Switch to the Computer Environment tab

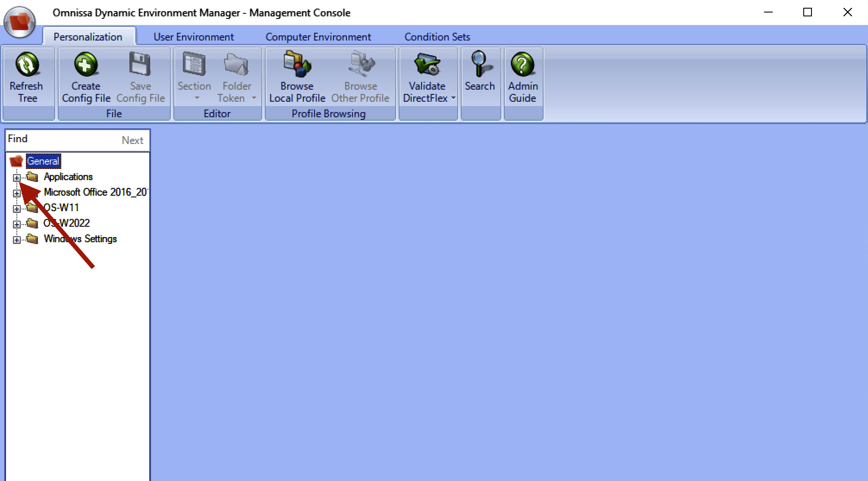click(x=318, y=37)
